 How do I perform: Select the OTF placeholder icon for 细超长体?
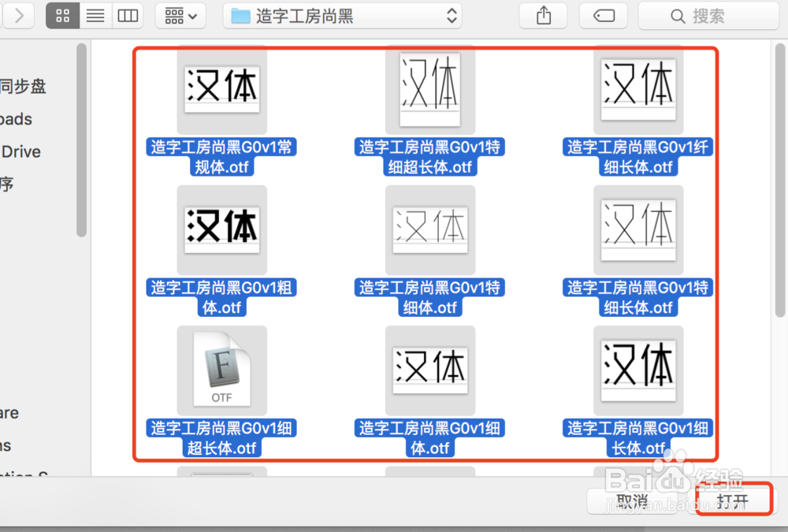221,369
